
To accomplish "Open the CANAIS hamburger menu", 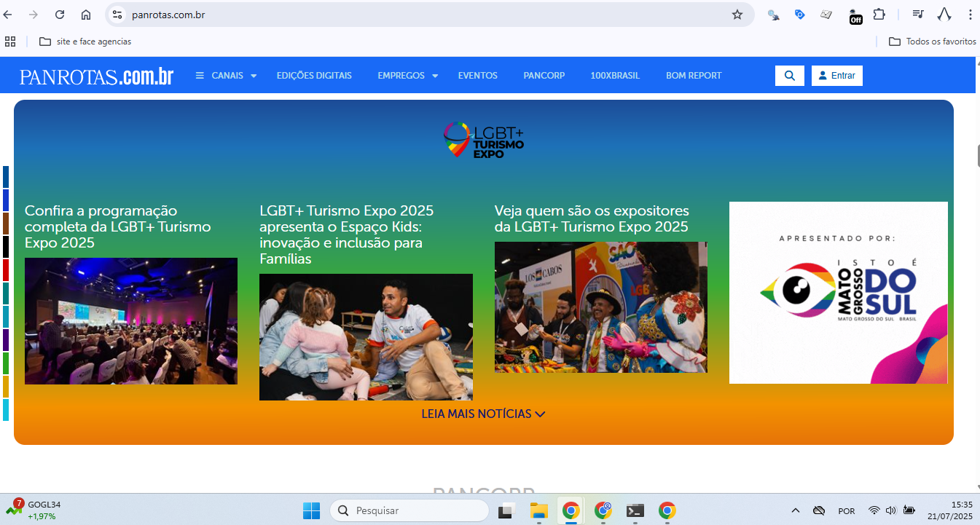I will point(200,76).
